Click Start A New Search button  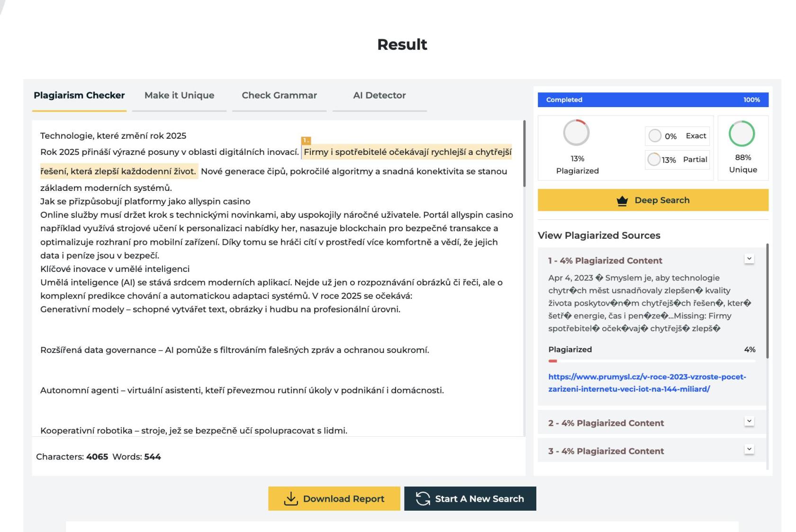[x=470, y=498]
